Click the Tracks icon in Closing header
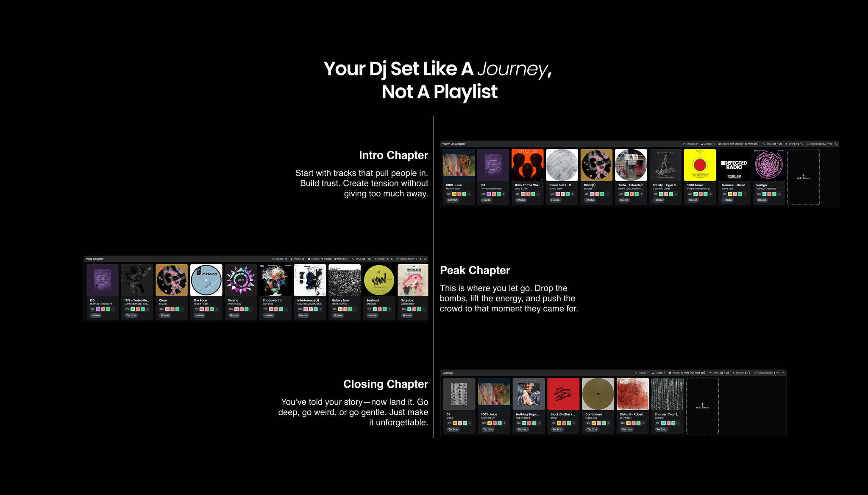868x495 pixels. point(636,373)
